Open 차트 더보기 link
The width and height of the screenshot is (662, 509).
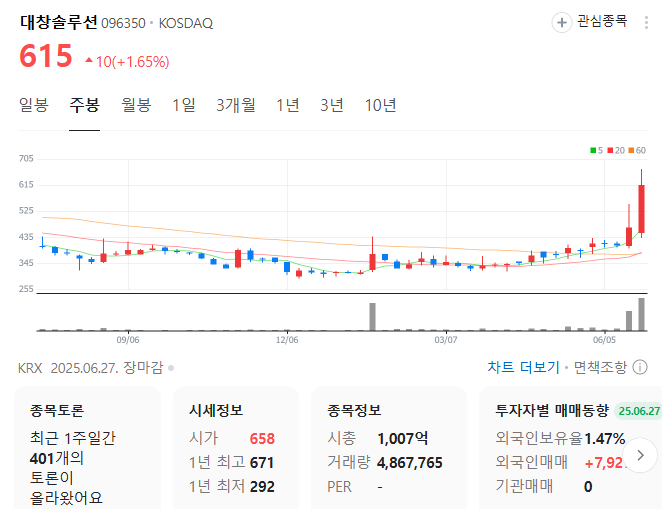click(x=523, y=367)
